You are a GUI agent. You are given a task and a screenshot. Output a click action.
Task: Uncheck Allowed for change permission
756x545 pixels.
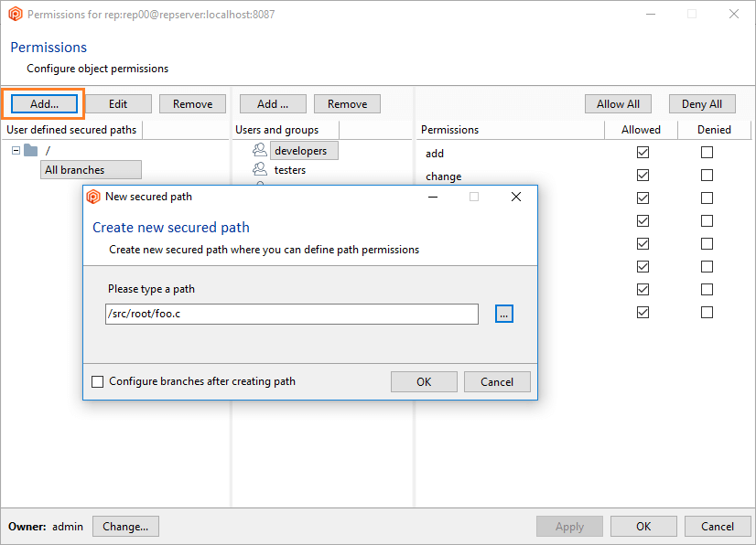coord(643,175)
